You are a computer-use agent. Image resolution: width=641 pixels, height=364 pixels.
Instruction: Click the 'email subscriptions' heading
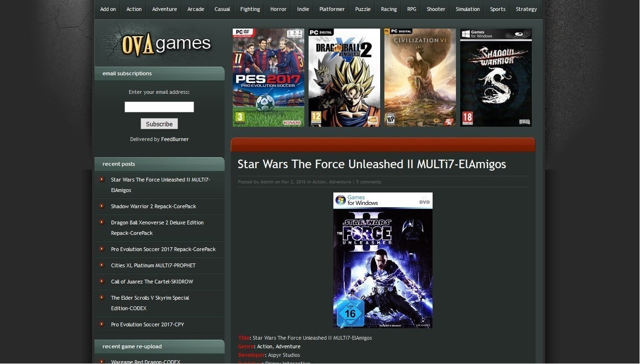pyautogui.click(x=127, y=73)
